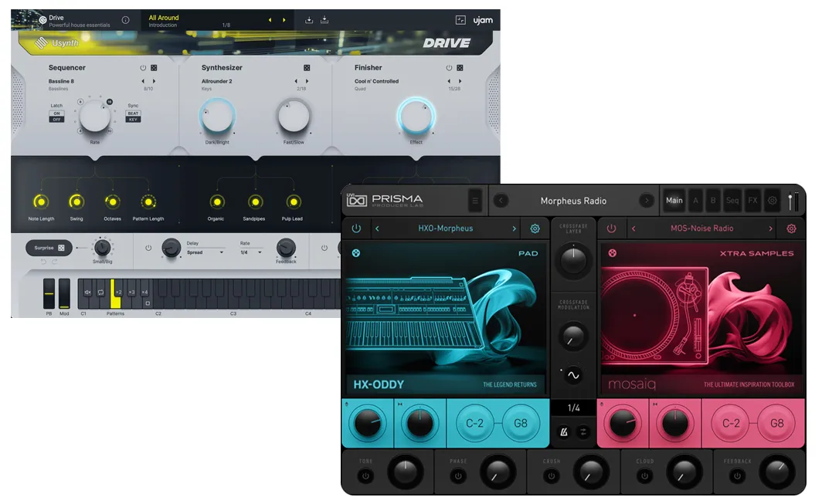Viewport: 822px width, 504px height.
Task: Randomize the HX-ODDY pad layer dice icon
Action: (x=356, y=253)
